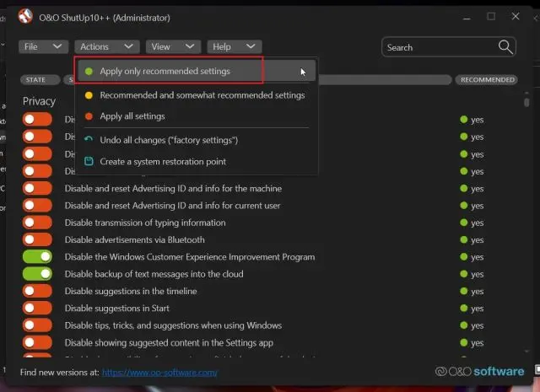Open the oo-software.com link
This screenshot has height=392, width=540.
coord(159,373)
